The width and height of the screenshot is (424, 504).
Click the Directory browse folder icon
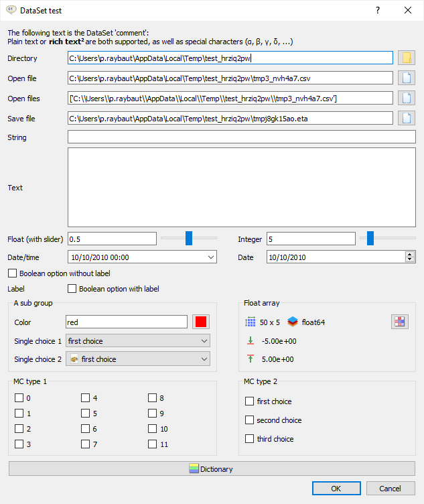[x=407, y=58]
